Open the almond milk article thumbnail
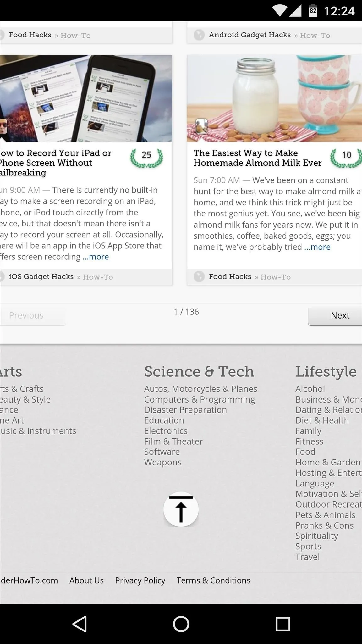Image resolution: width=362 pixels, height=644 pixels. coord(274,98)
